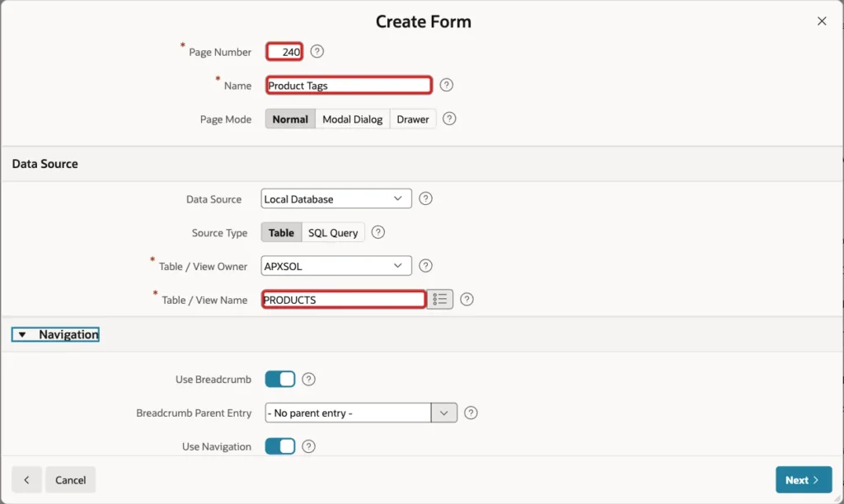
Task: Click the Source Type label
Action: tap(219, 233)
